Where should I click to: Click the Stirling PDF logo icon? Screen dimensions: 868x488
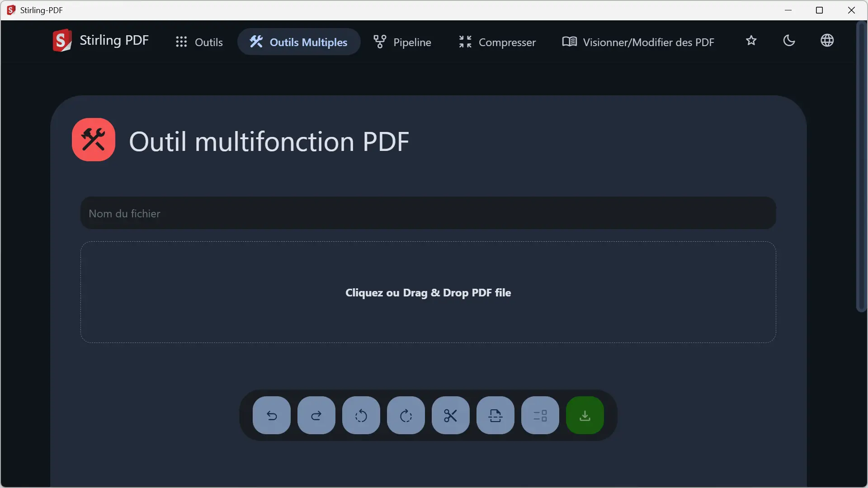(x=62, y=41)
